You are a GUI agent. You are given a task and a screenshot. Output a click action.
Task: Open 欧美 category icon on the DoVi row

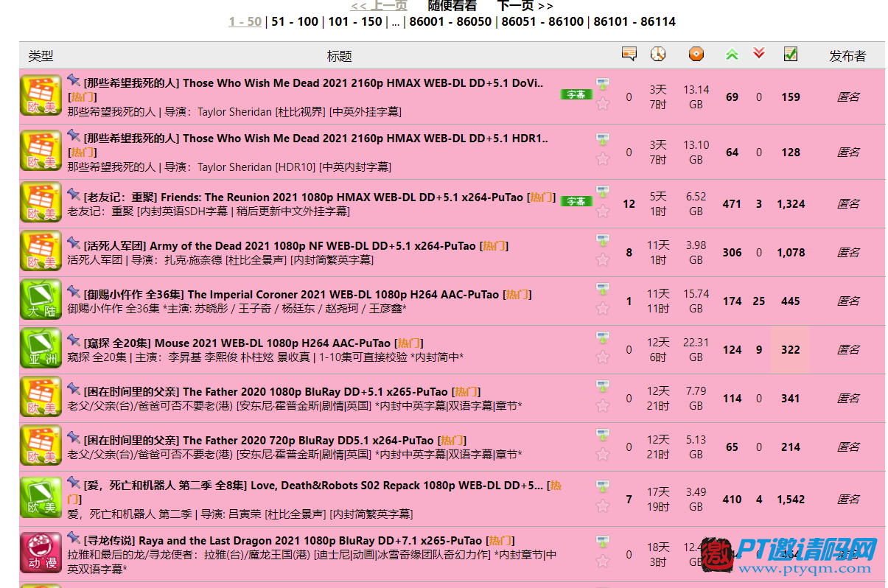click(41, 97)
